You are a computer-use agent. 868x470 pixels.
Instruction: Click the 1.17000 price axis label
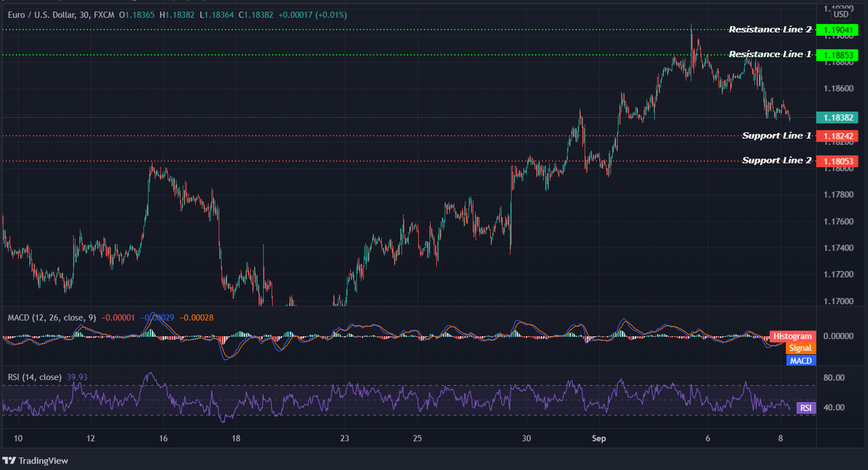click(x=838, y=301)
